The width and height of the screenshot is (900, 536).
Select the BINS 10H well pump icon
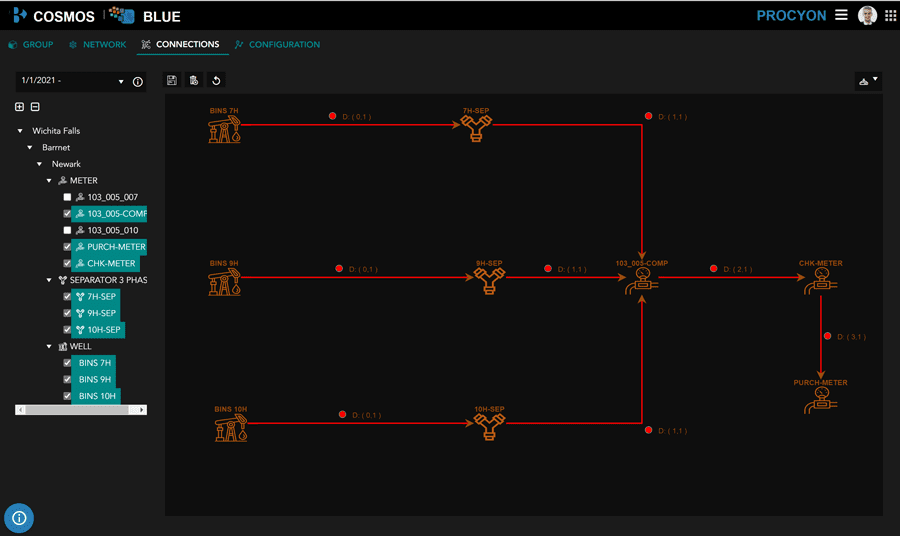click(231, 428)
